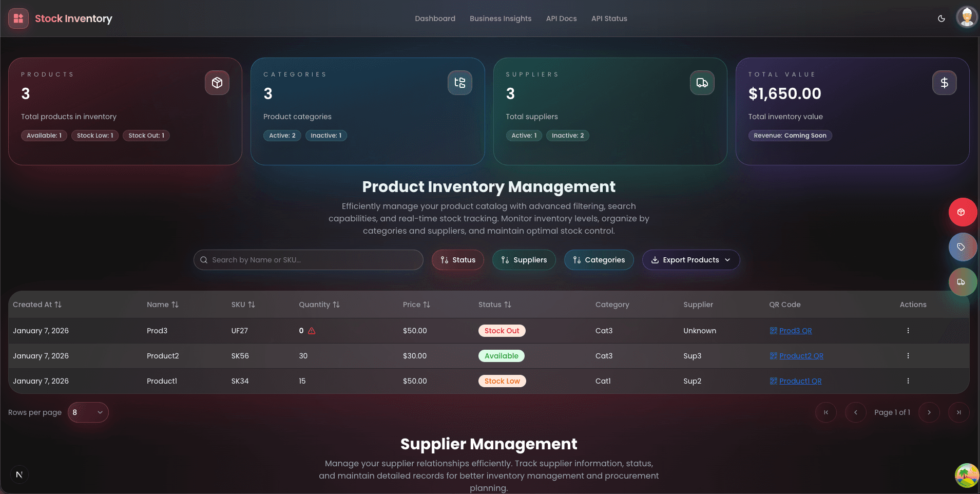
Task: Click the dollar icon on Total Value card
Action: [944, 82]
